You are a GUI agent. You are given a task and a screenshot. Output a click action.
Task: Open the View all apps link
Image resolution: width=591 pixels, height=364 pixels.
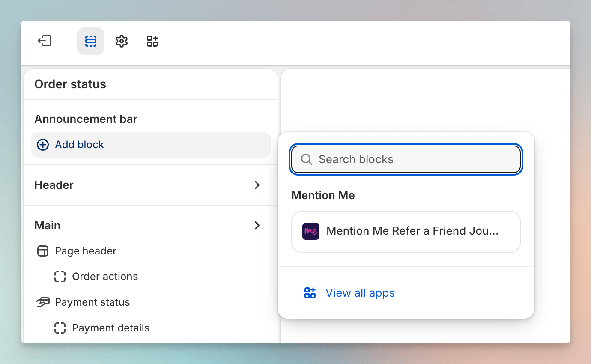pos(360,293)
